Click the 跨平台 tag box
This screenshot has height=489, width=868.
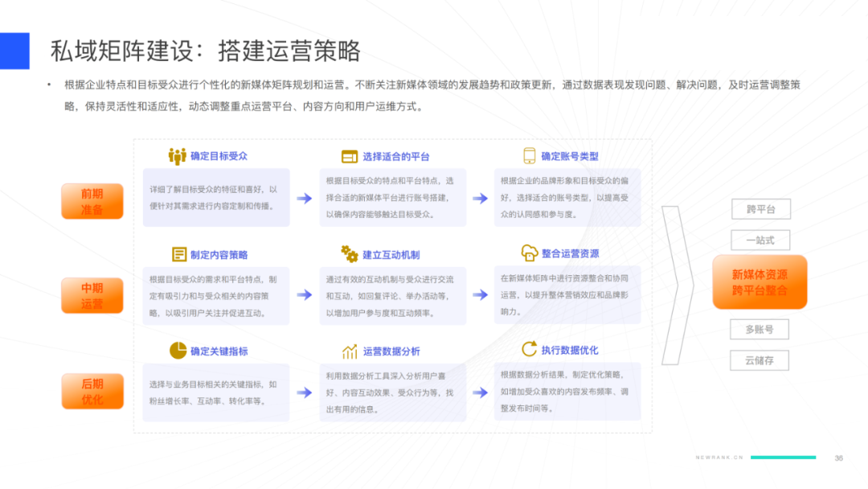pos(760,209)
